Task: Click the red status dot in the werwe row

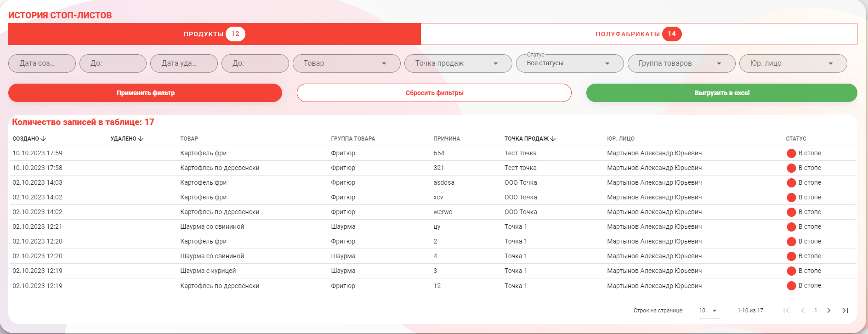Action: (x=791, y=212)
